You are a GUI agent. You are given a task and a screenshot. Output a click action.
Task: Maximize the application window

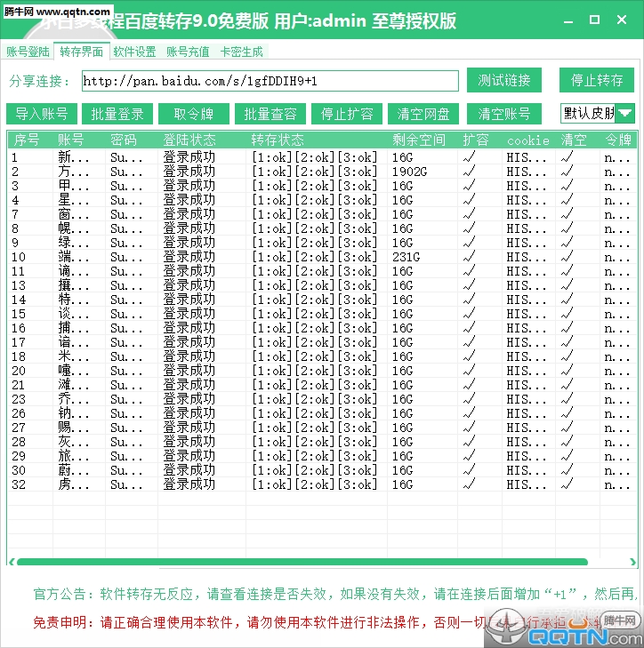(x=594, y=20)
